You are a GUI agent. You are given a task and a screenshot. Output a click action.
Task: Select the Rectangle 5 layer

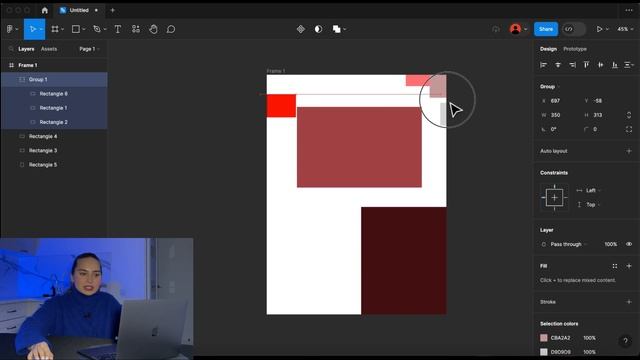tap(54, 165)
